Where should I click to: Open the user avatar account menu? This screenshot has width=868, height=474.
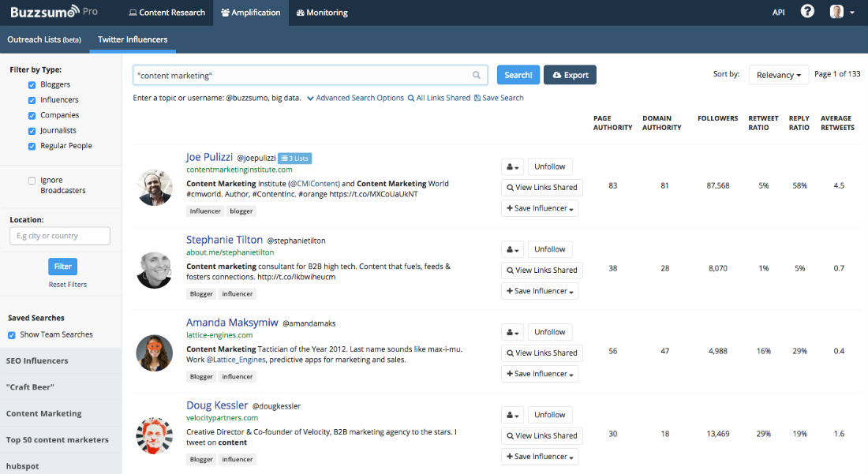pyautogui.click(x=842, y=12)
